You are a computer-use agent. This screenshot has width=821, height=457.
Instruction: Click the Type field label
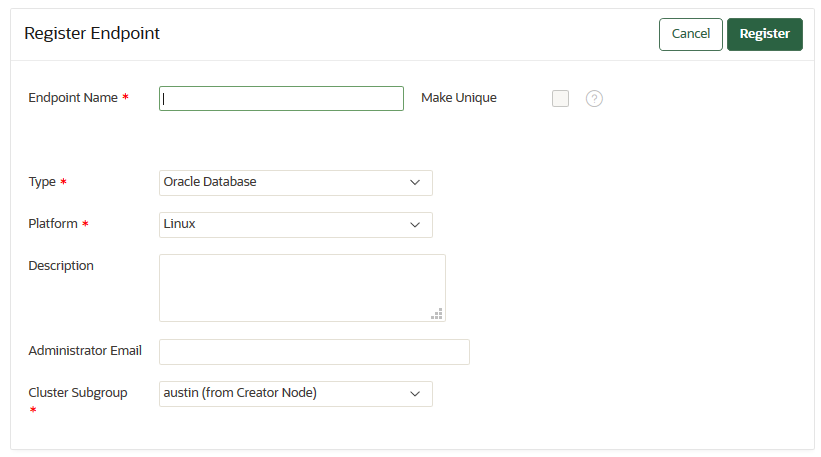pos(42,182)
